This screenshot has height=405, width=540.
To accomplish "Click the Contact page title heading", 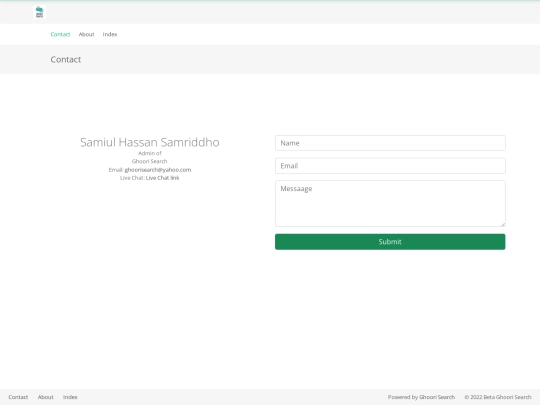I will (66, 60).
